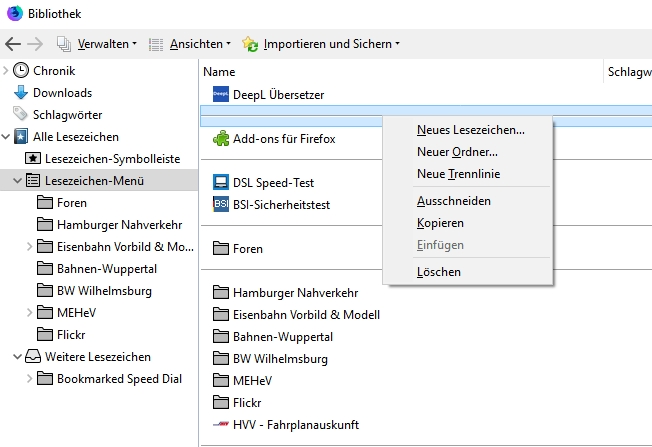This screenshot has height=447, width=652.
Task: Collapse the Lesezeichen-Menü tree node
Action: click(x=17, y=181)
